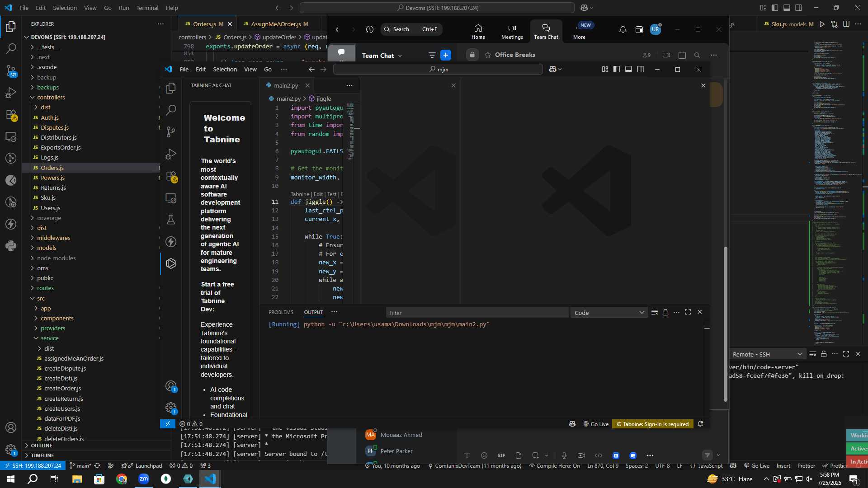Clear Output panel in front VS Code
Viewport: 868px width, 488px height.
tap(655, 312)
